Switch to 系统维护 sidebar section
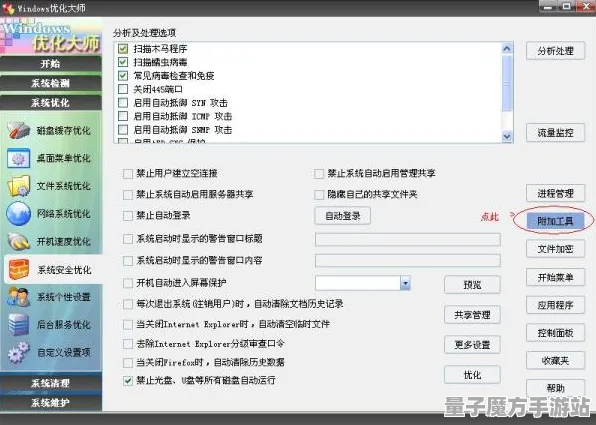The image size is (596, 425). point(51,403)
